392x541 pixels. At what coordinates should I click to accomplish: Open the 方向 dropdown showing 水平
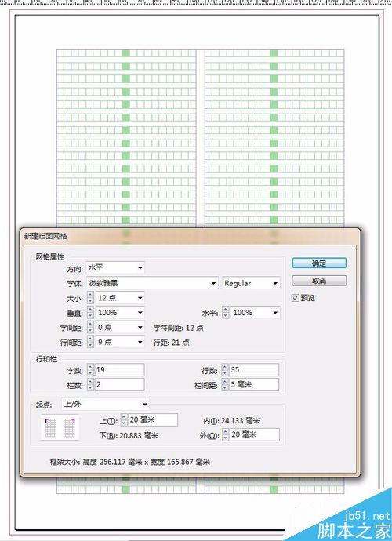115,267
